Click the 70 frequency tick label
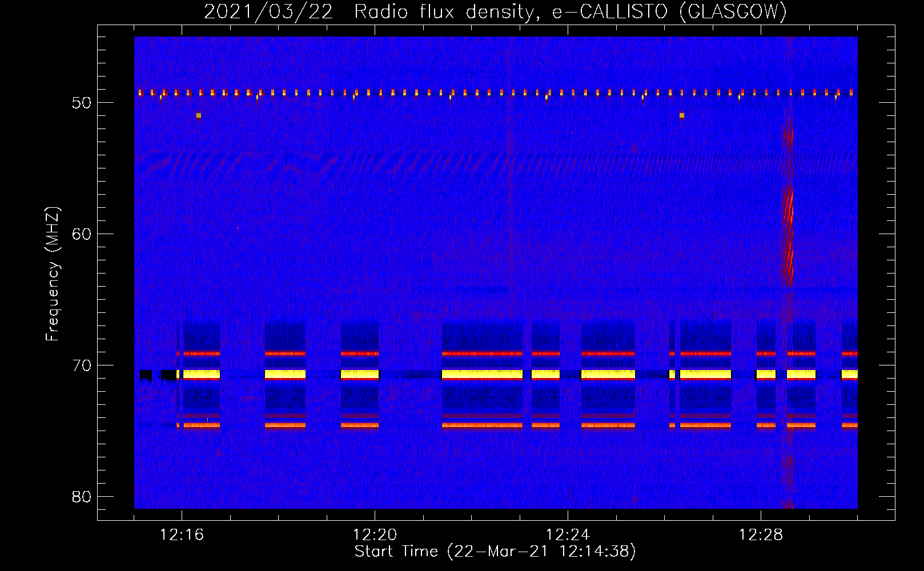 coord(82,365)
